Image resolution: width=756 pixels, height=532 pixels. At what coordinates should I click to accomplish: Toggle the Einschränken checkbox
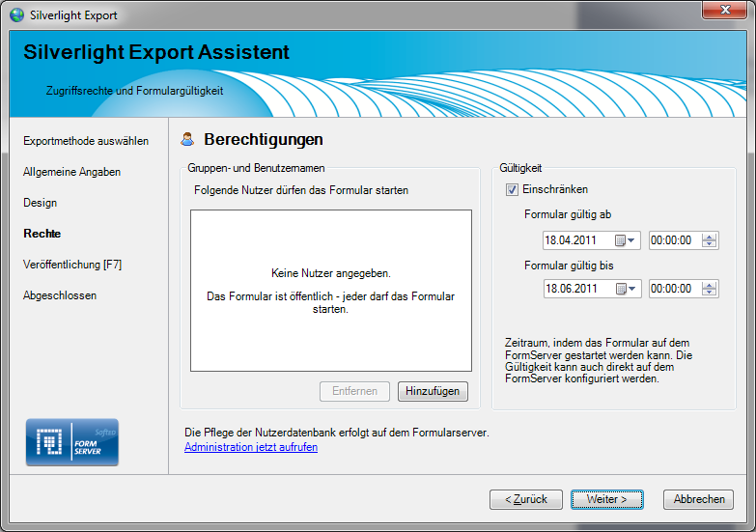[512, 189]
